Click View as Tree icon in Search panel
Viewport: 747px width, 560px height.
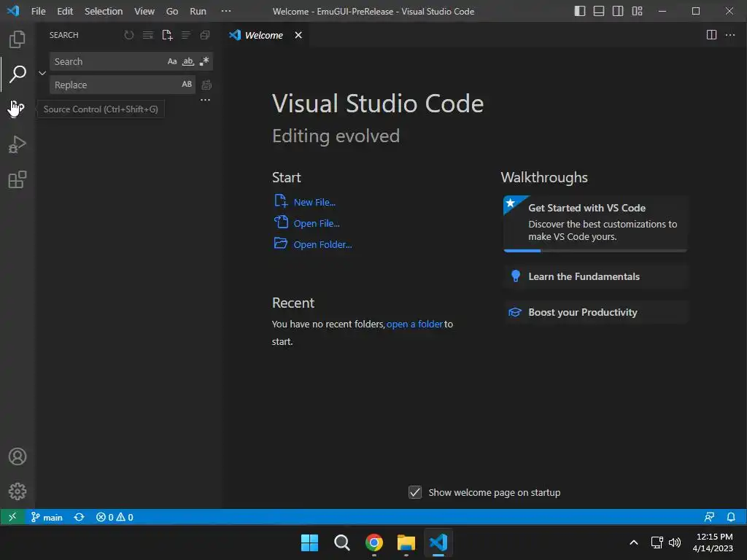click(x=186, y=35)
